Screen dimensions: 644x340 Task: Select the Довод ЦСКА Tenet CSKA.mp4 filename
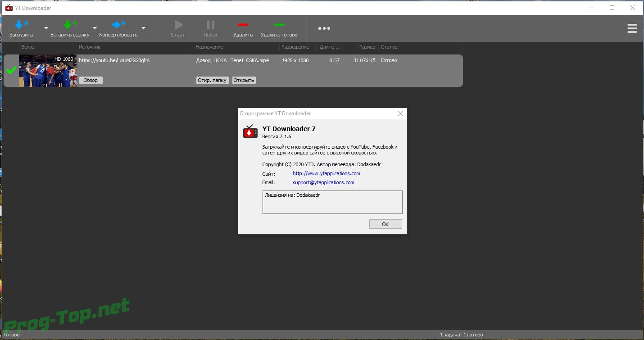coord(232,60)
